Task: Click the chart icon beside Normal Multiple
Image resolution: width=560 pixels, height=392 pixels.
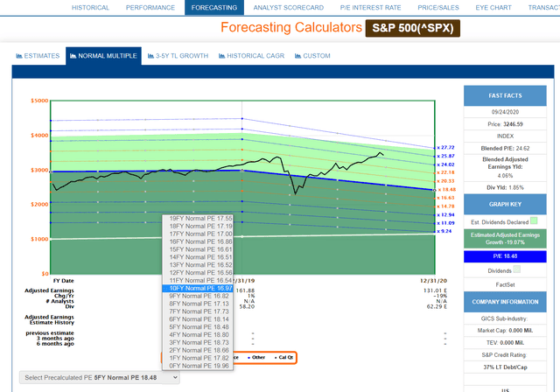Action: coord(73,56)
